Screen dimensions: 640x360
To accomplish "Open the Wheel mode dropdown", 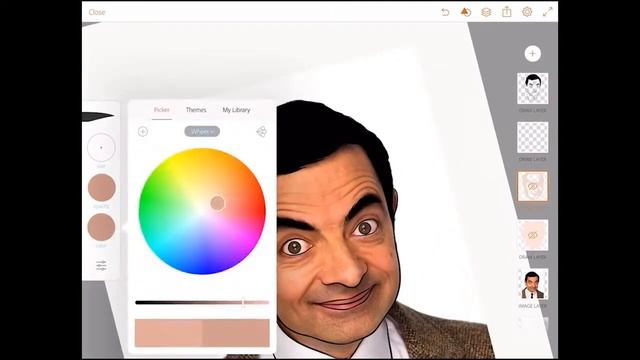I will click(202, 131).
